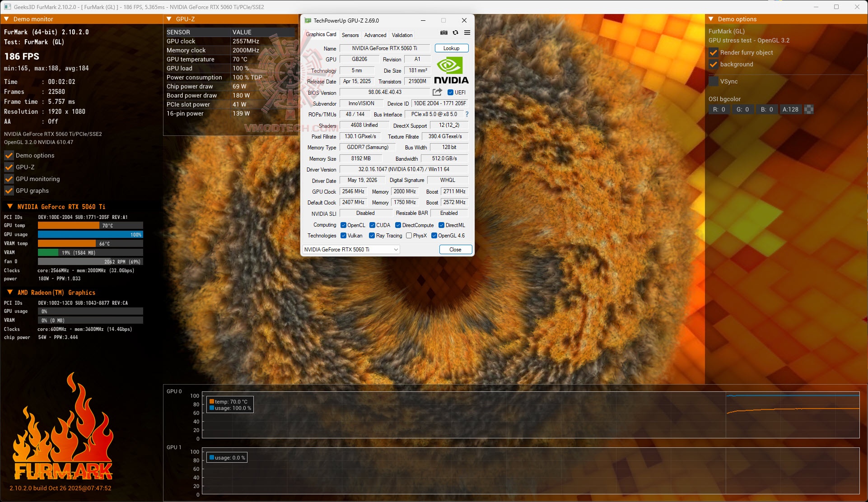Click the B: 0 color value field
The image size is (868, 502).
(x=767, y=109)
